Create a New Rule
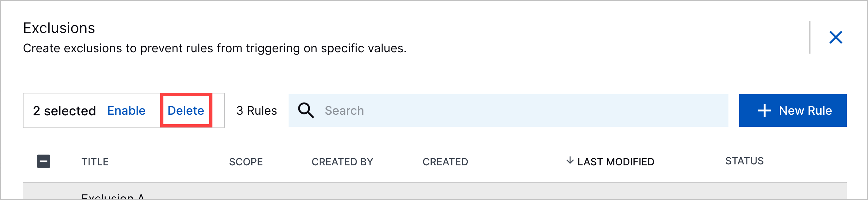 [793, 110]
